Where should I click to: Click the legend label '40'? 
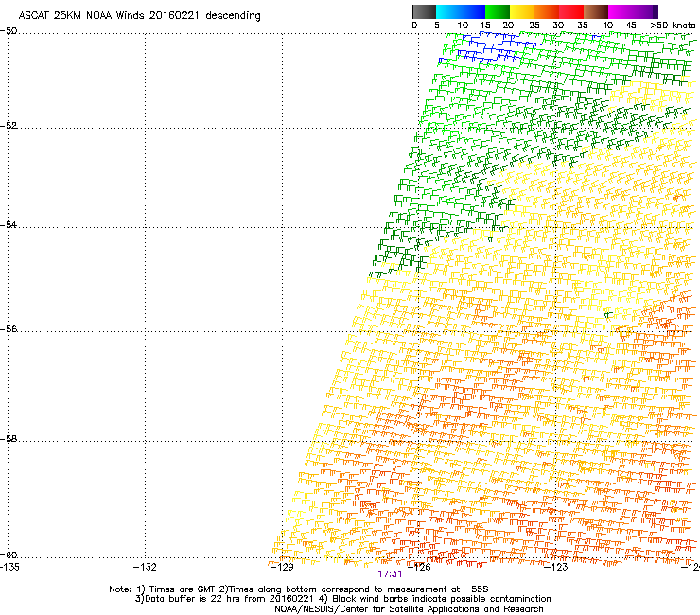(607, 26)
